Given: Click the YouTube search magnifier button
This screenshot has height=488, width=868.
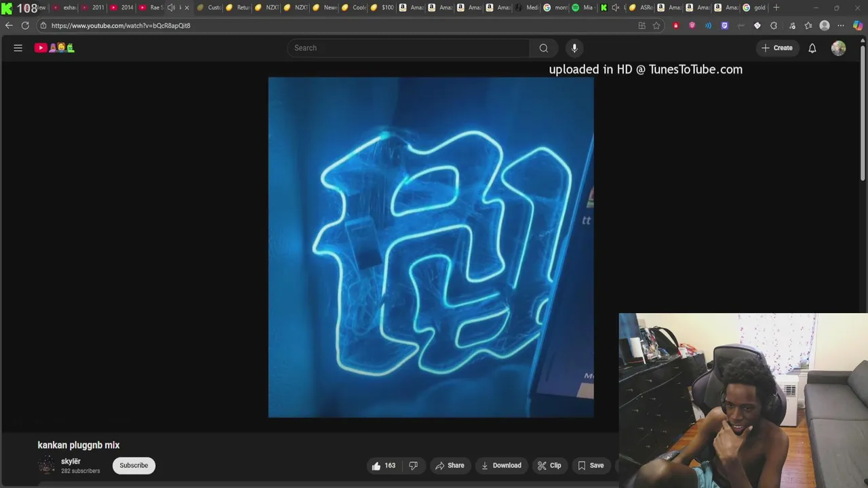Looking at the screenshot, I should [543, 48].
